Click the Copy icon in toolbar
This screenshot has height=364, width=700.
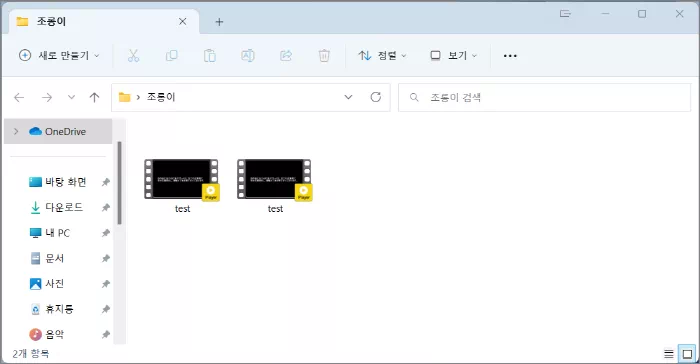(171, 56)
